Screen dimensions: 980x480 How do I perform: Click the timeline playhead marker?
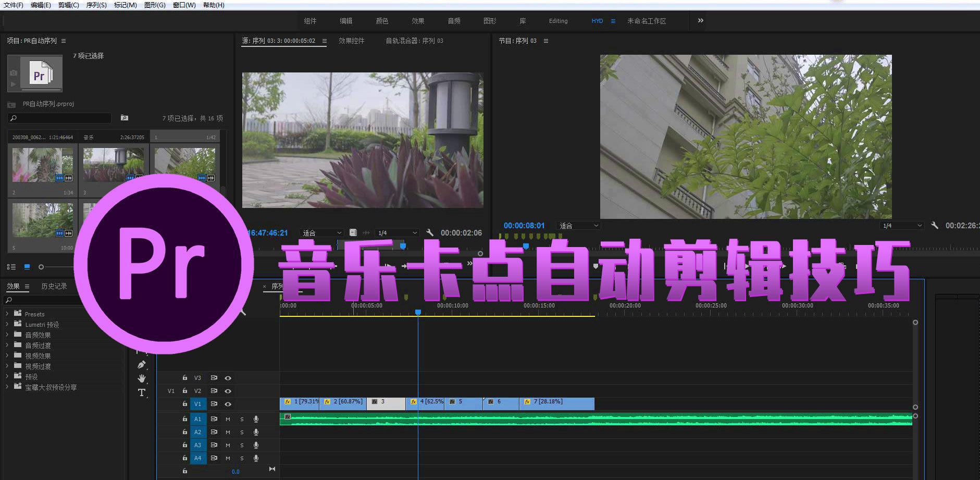[x=418, y=312]
